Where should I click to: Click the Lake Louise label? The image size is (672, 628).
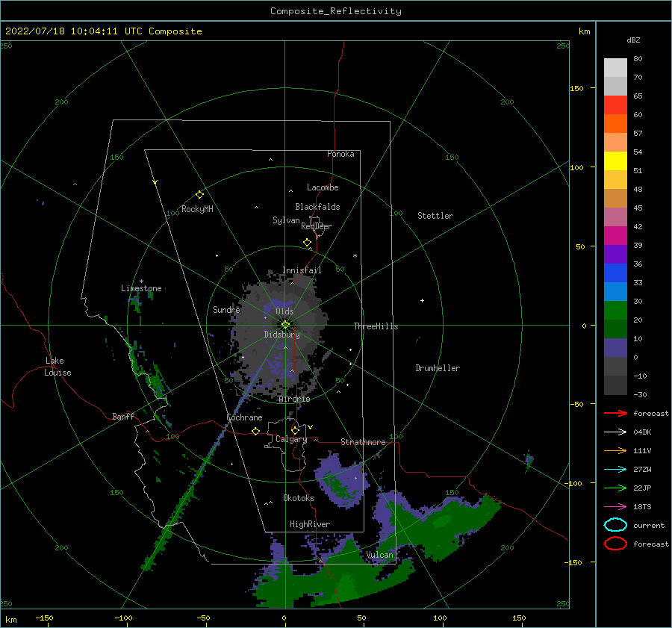[x=57, y=367]
